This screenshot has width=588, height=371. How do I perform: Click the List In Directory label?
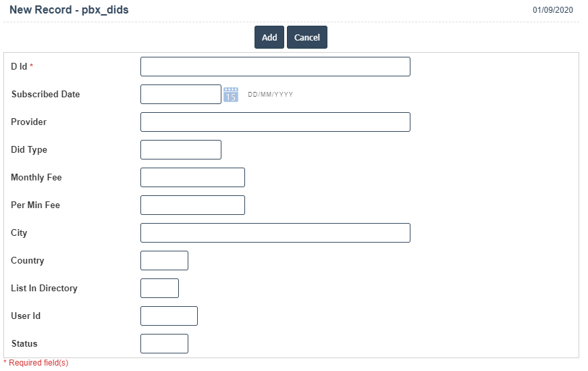(x=44, y=289)
